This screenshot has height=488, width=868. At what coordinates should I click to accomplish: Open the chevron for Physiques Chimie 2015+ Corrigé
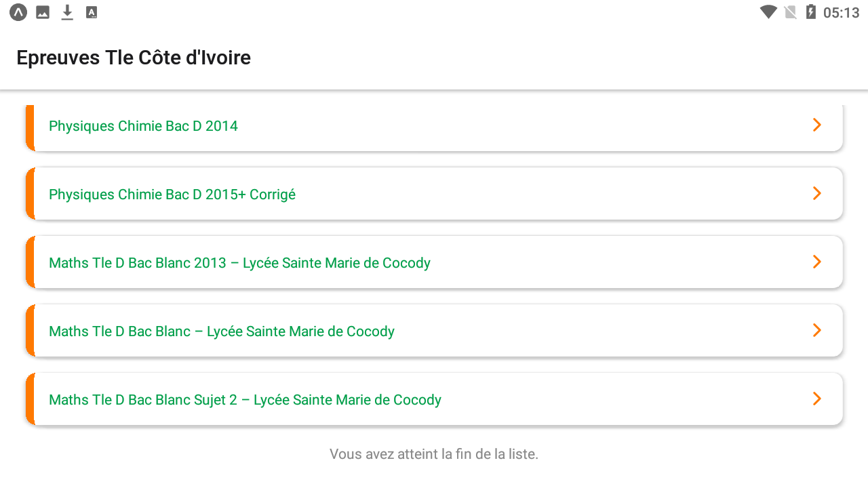817,193
